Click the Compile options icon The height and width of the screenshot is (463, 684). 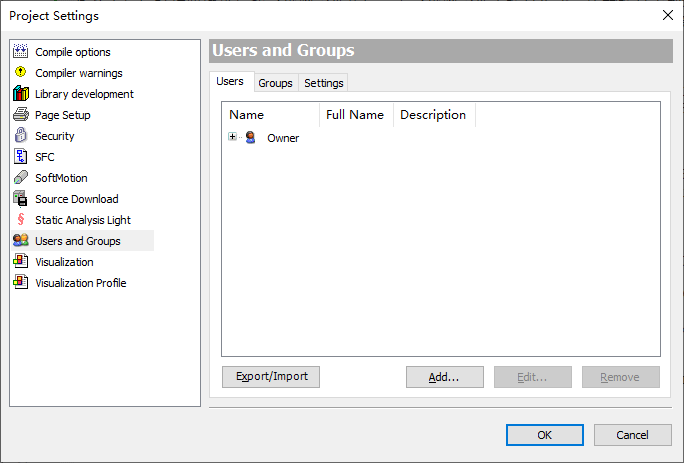coord(20,52)
